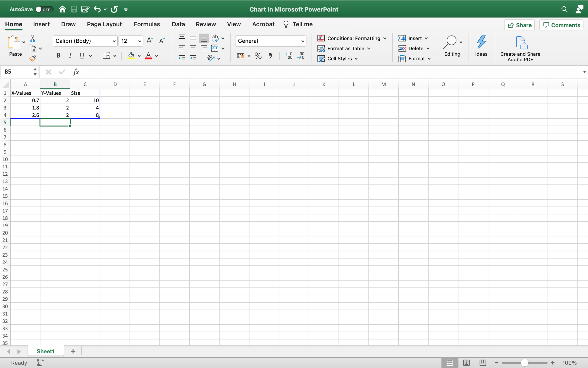Click the Comments button
Screen dimensions: 588x368
[561, 25]
